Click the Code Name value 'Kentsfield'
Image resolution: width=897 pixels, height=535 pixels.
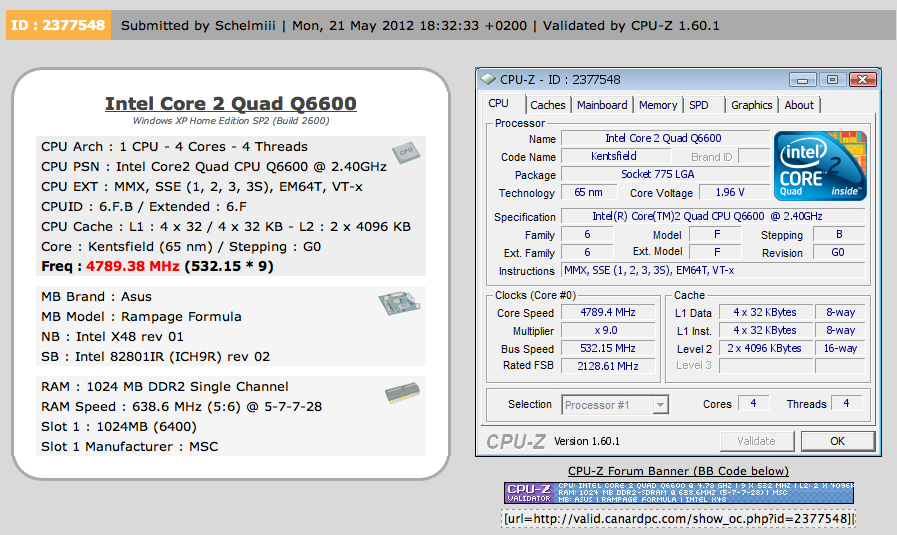coord(616,156)
